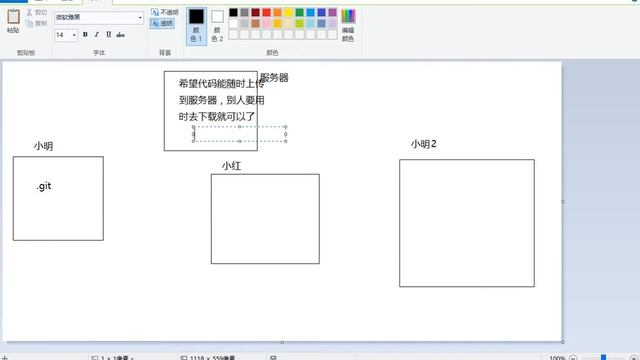The height and width of the screenshot is (360, 640).
Task: Pick the purple palette swatch
Action: [333, 13]
